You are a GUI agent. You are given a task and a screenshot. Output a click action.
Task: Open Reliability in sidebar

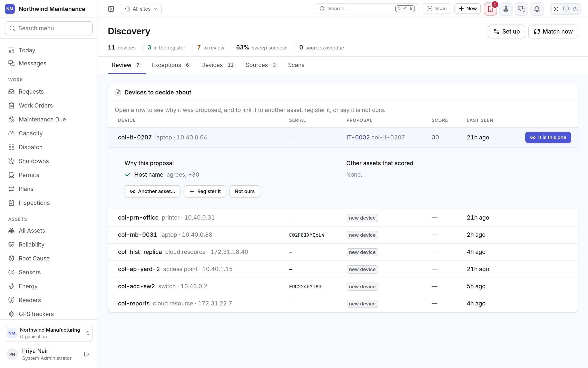click(49, 244)
